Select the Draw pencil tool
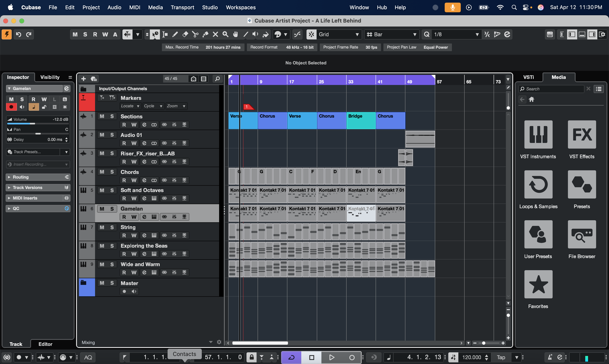Screen dimensions: 609x364 pos(175,34)
